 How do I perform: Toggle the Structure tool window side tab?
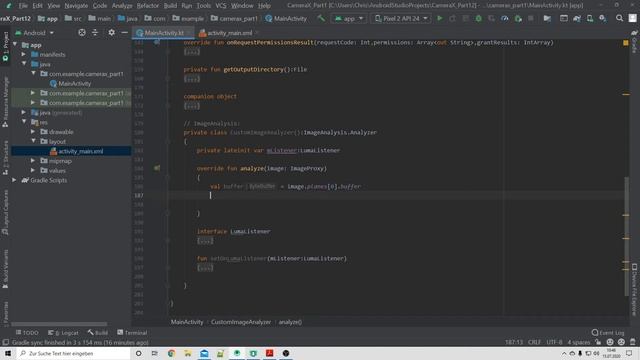(5, 158)
